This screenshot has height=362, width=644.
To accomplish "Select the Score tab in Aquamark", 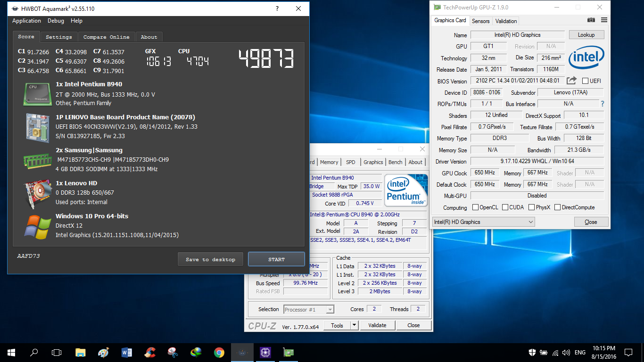I will (26, 36).
